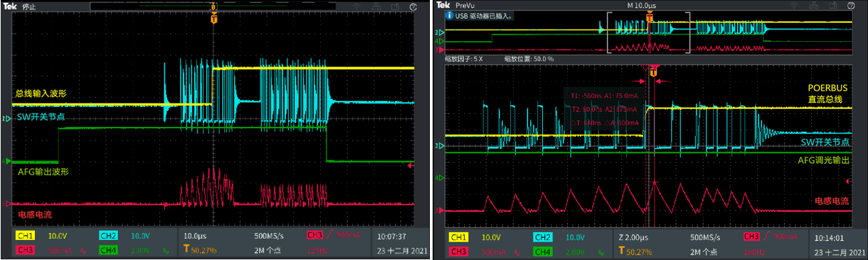Click the 缩放因子 5 X readout
This screenshot has width=868, height=260.
(463, 59)
